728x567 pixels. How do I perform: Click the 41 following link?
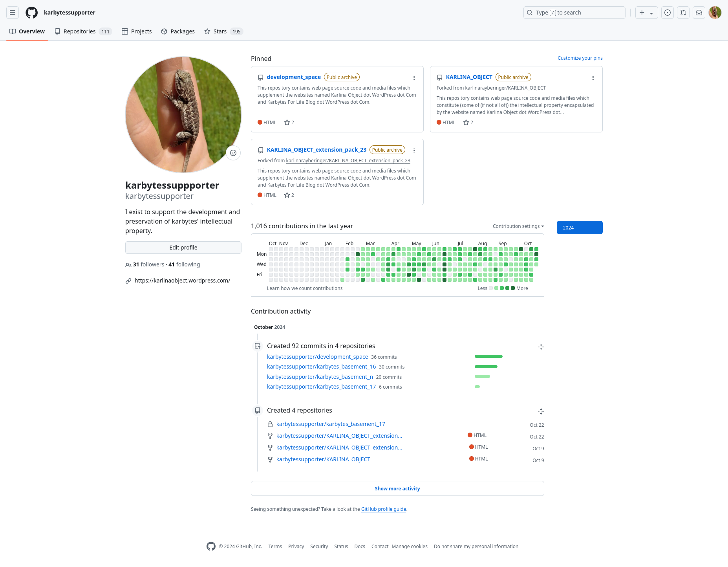click(184, 264)
